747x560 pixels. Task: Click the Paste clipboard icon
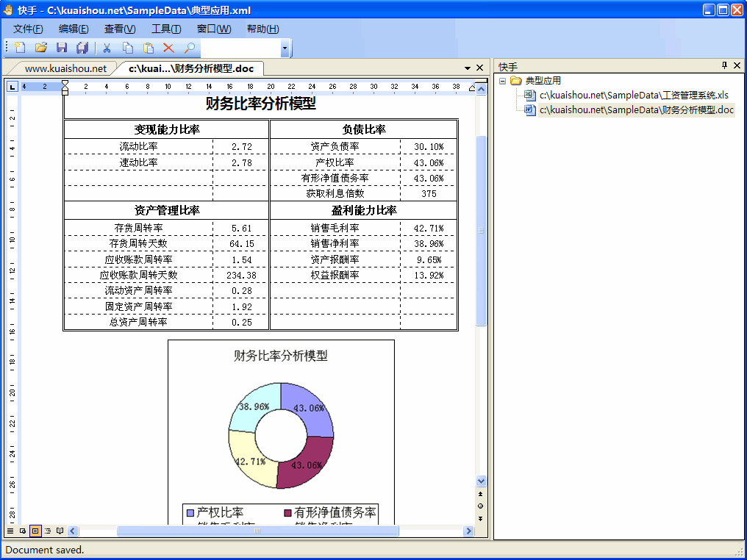(x=149, y=48)
